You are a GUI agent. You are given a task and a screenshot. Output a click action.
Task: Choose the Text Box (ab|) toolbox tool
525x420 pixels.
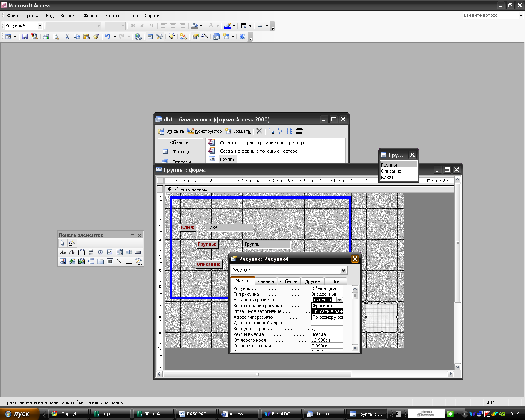72,252
